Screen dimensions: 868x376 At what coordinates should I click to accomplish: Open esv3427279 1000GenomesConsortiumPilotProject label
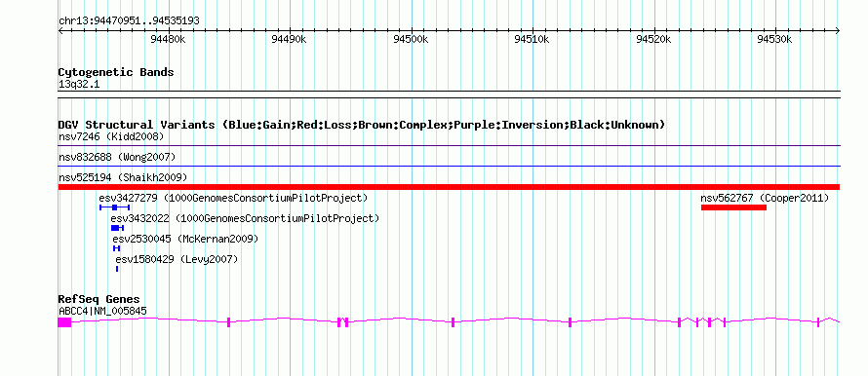[234, 198]
